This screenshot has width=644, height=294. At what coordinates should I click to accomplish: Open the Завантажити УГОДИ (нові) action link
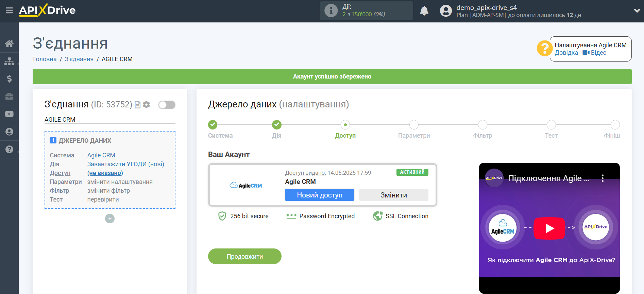point(126,164)
